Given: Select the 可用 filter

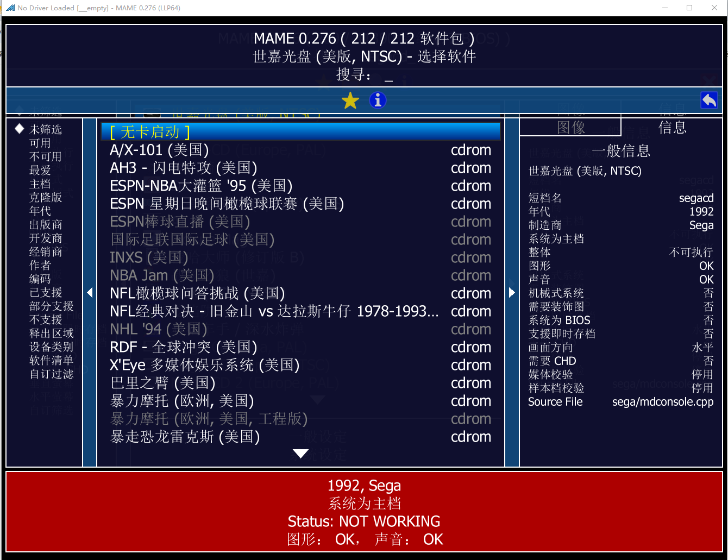Looking at the screenshot, I should (40, 143).
